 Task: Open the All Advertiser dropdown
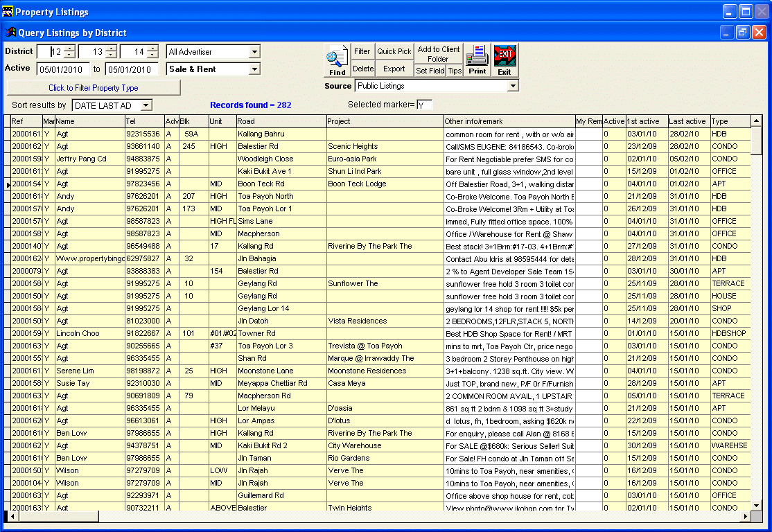coord(254,52)
